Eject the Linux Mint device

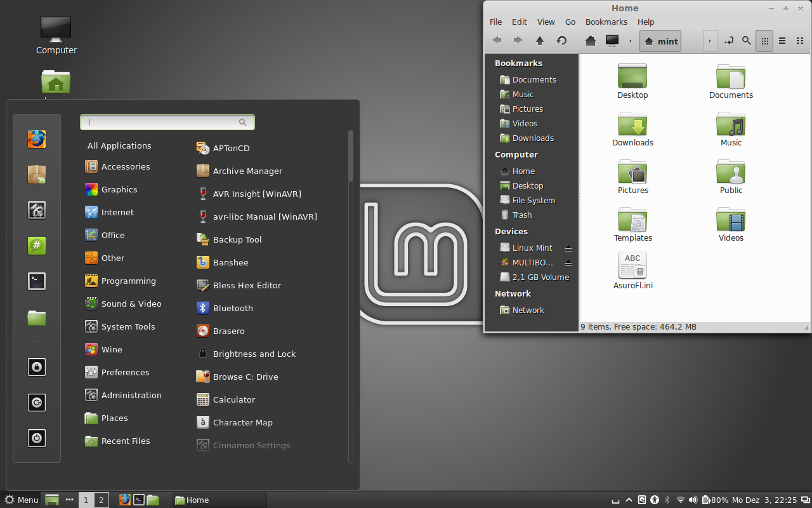[568, 248]
